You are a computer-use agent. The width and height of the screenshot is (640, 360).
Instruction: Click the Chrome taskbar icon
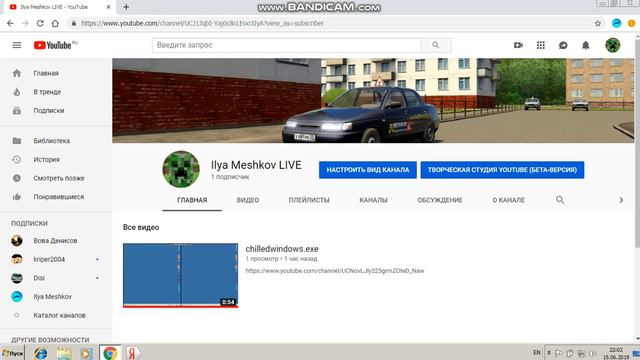110,353
